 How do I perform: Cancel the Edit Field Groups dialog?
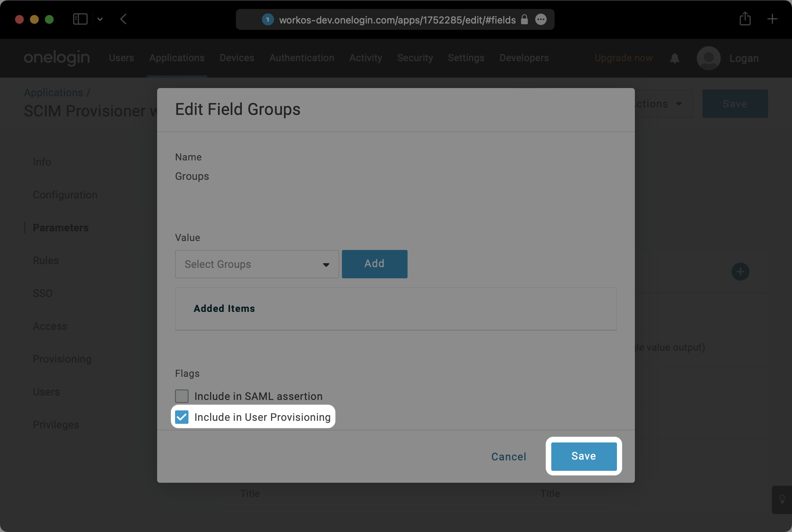508,456
